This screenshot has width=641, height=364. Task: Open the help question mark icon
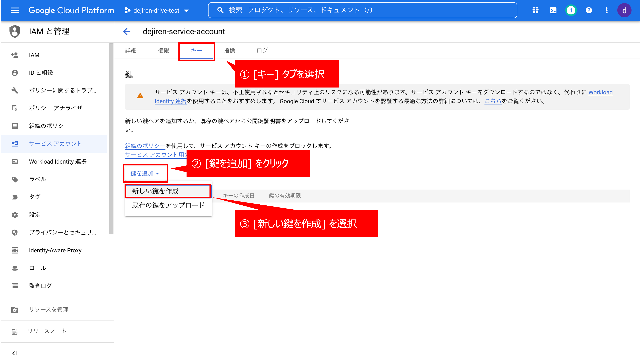(x=588, y=10)
